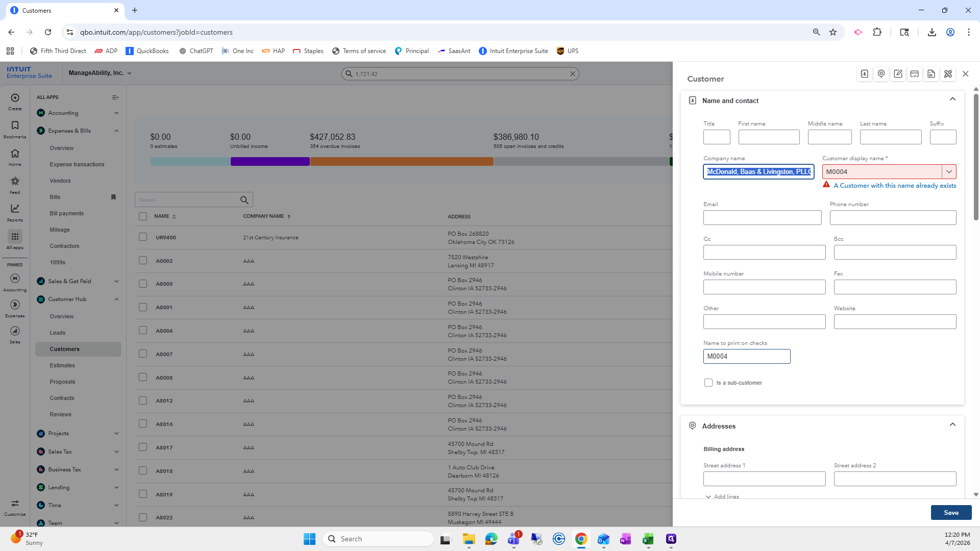This screenshot has height=551, width=980.
Task: Go to the Payments section via the card icon
Action: (x=915, y=74)
